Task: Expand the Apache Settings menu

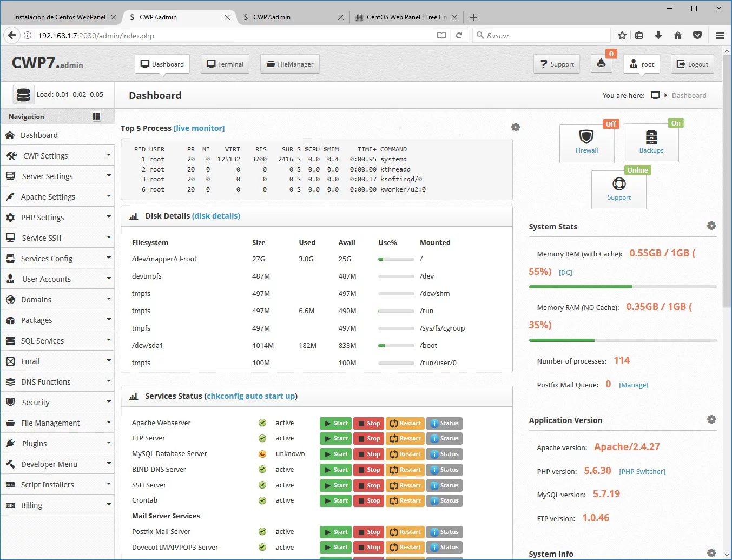Action: pyautogui.click(x=57, y=197)
